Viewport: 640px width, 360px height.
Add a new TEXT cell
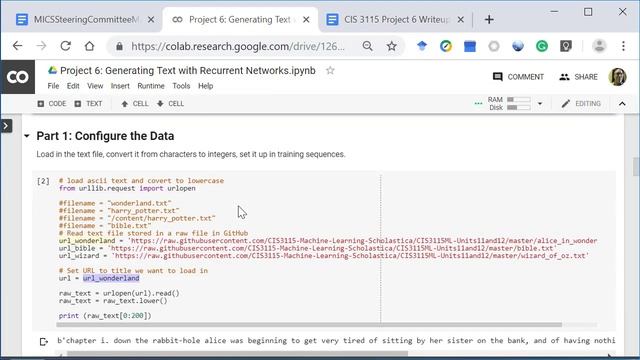pos(88,104)
